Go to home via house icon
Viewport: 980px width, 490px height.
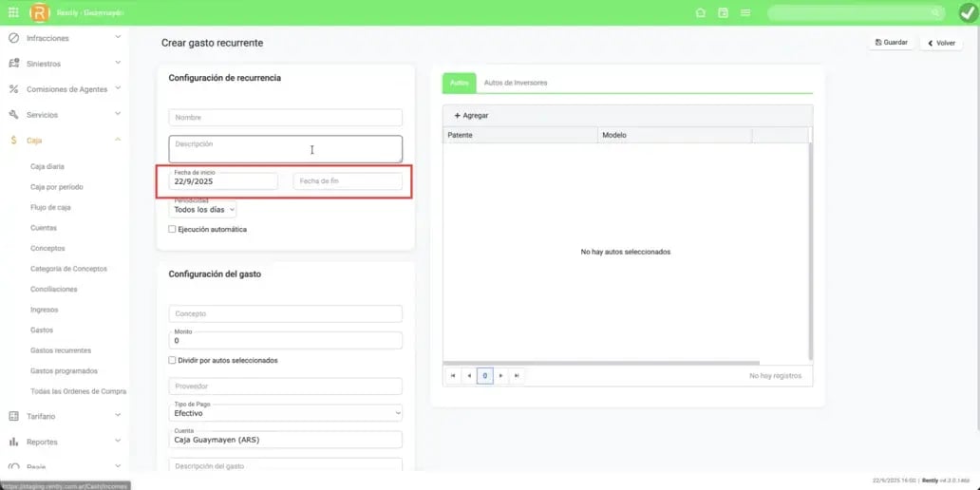(701, 13)
